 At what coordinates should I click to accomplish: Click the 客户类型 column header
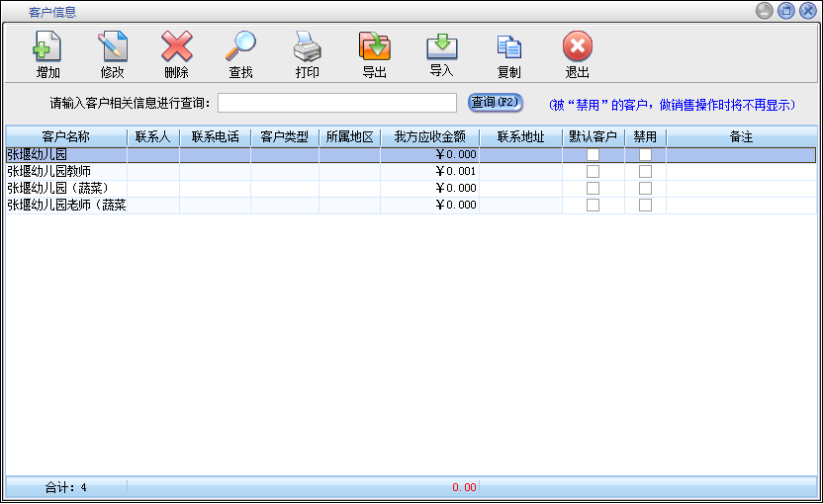[284, 137]
